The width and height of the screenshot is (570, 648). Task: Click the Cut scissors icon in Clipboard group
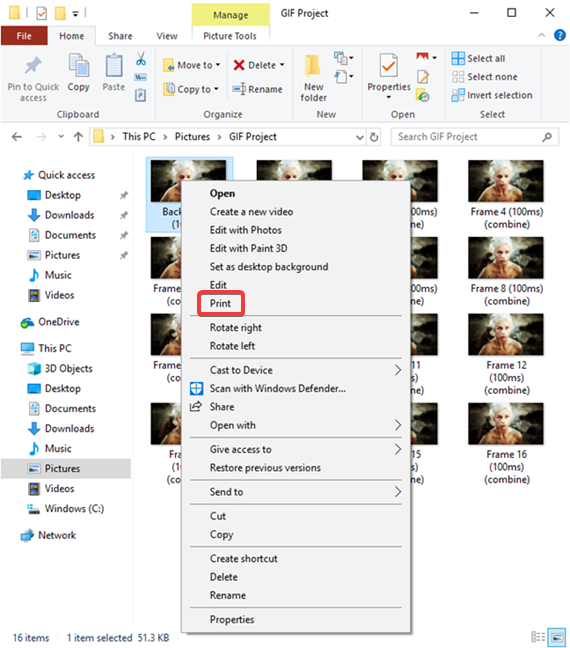[141, 59]
